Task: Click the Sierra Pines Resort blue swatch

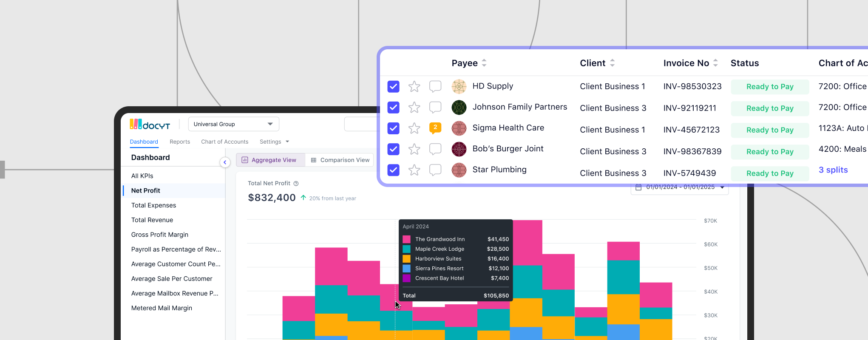Action: tap(406, 269)
